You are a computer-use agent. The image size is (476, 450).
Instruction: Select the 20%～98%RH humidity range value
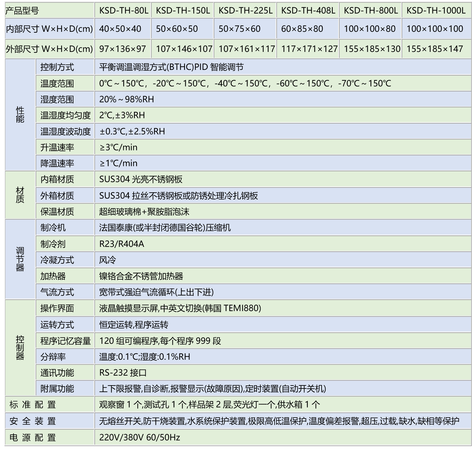click(x=126, y=99)
